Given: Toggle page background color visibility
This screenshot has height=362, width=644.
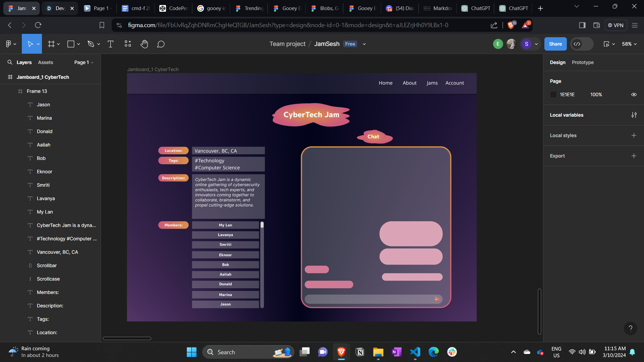Looking at the screenshot, I should point(634,95).
